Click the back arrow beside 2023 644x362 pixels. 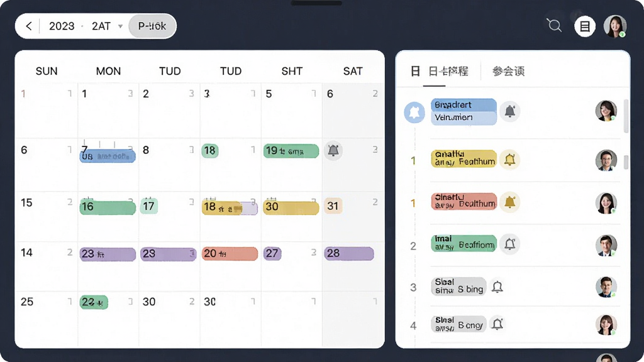click(x=28, y=26)
